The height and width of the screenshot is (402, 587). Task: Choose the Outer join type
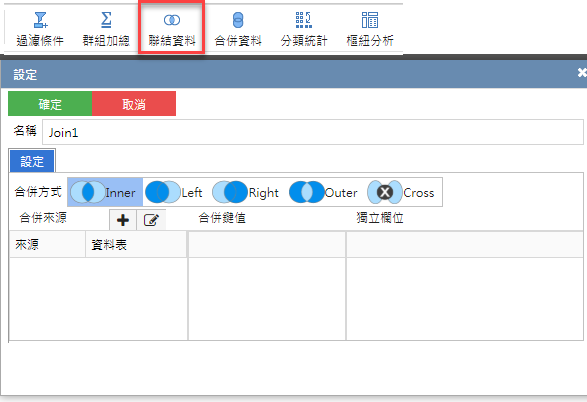coord(323,192)
